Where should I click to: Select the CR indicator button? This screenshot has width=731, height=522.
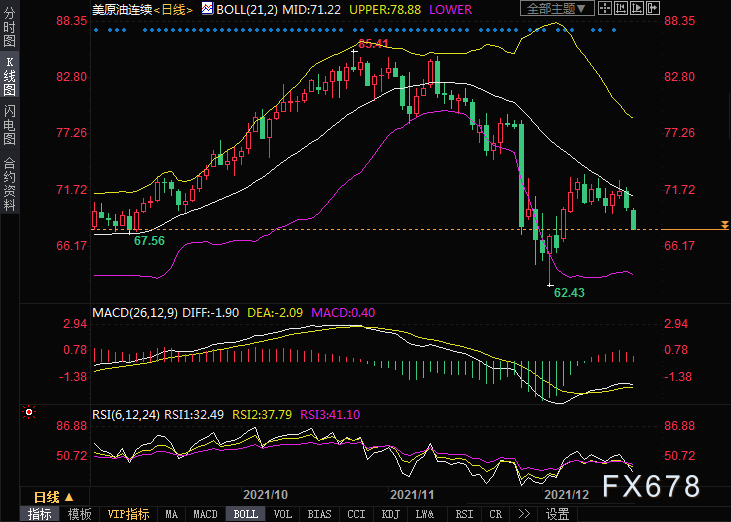click(x=496, y=514)
